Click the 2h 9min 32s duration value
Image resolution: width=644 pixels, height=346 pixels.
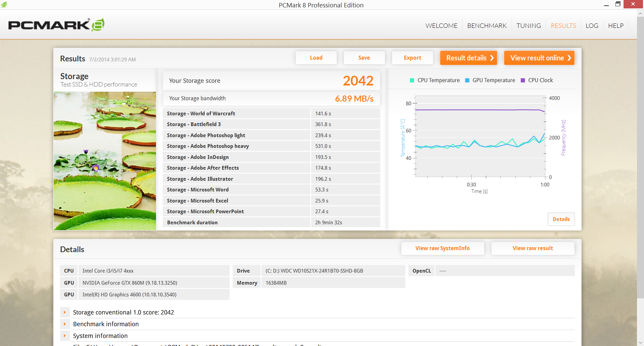(328, 222)
